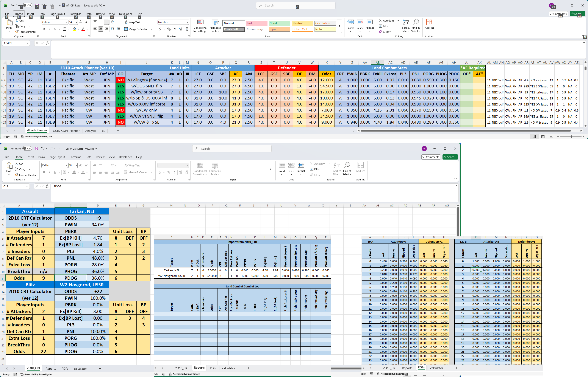The width and height of the screenshot is (588, 377).
Task: Click Undo in 2D10_Calculator title bar
Action: pos(43,149)
